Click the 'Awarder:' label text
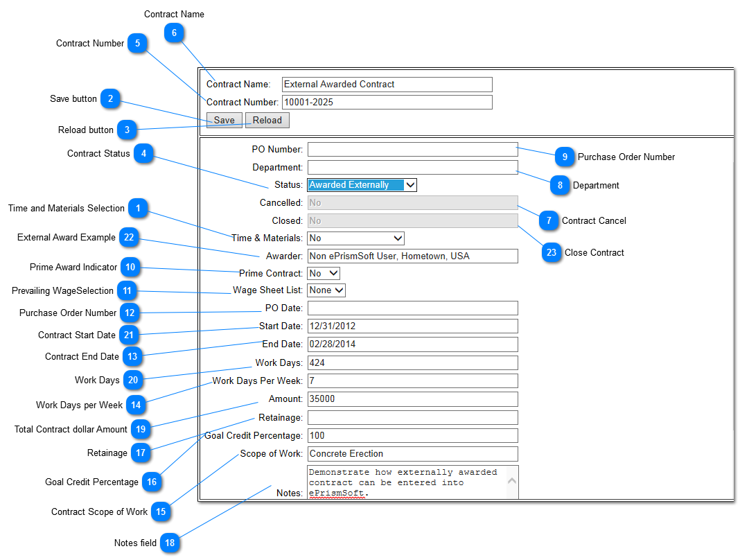The width and height of the screenshot is (740, 560). tap(284, 256)
